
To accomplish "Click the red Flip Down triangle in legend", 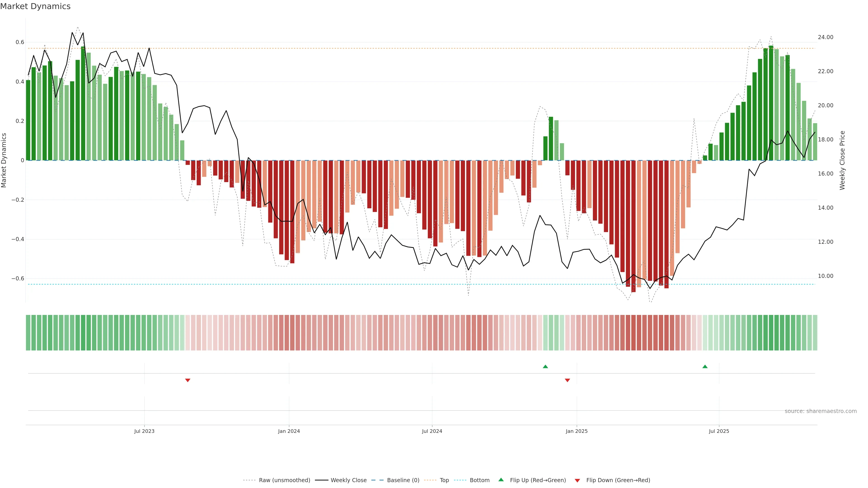I will pos(577,481).
